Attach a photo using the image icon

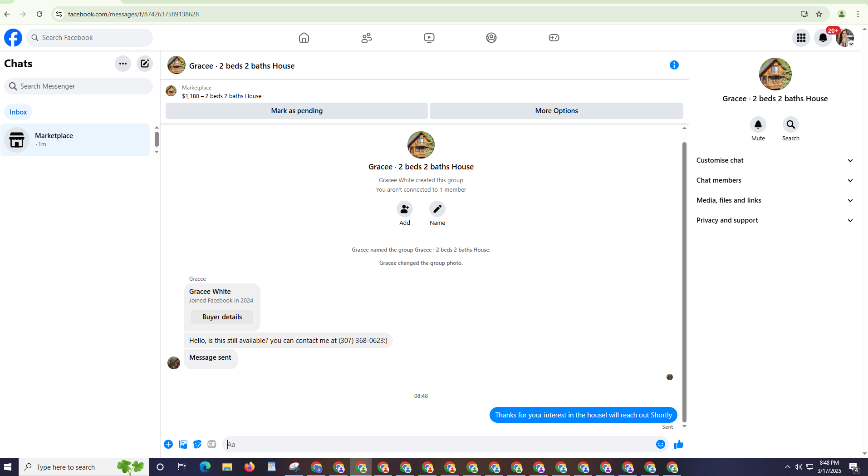(x=183, y=444)
